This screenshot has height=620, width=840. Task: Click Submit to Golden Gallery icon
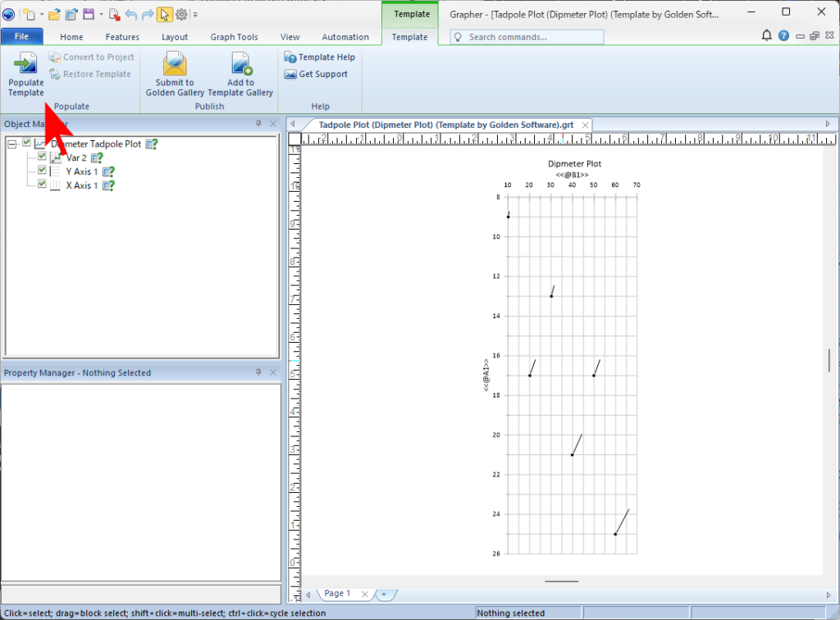(175, 64)
